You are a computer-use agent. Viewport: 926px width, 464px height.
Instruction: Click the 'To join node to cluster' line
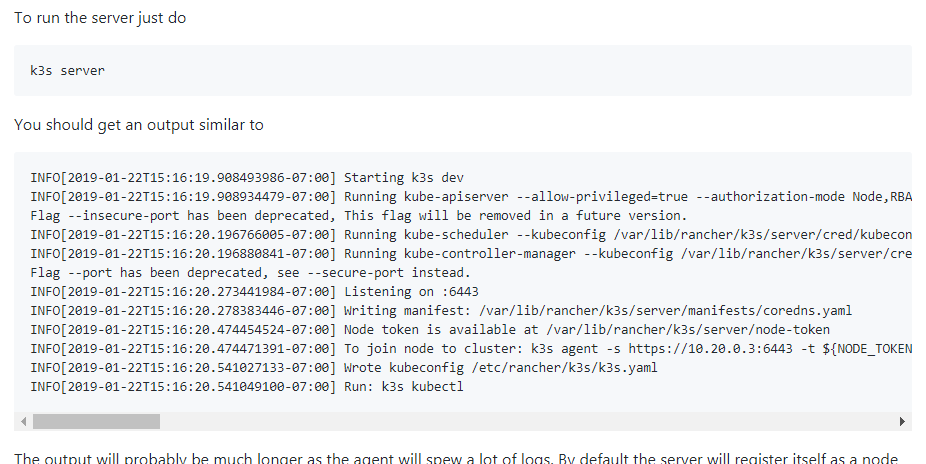click(471, 348)
